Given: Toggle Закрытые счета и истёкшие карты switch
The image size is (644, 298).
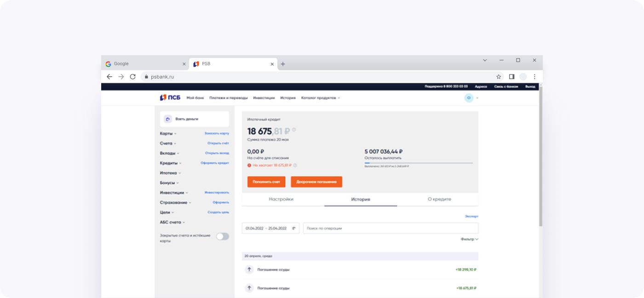Looking at the screenshot, I should tap(222, 236).
